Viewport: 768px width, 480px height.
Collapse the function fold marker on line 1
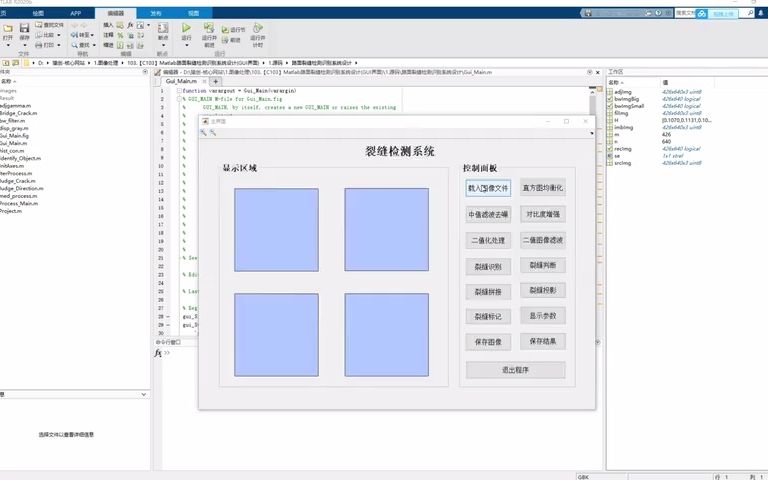pos(179,91)
